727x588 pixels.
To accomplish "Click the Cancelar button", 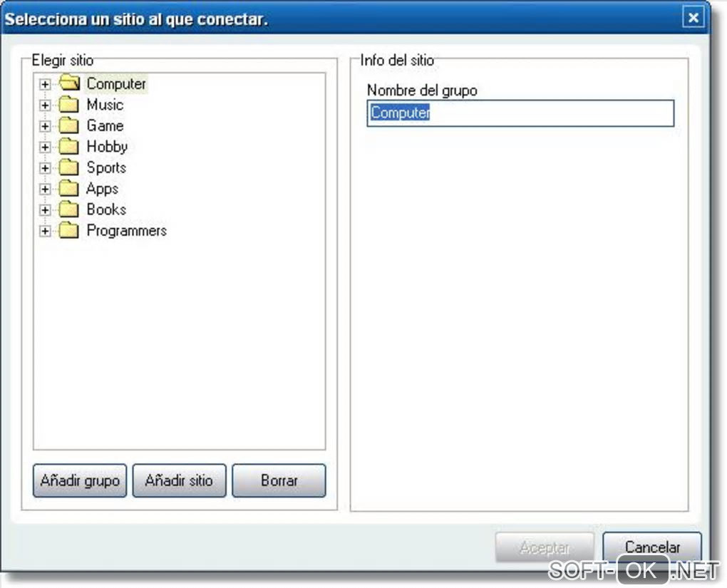I will 652,547.
